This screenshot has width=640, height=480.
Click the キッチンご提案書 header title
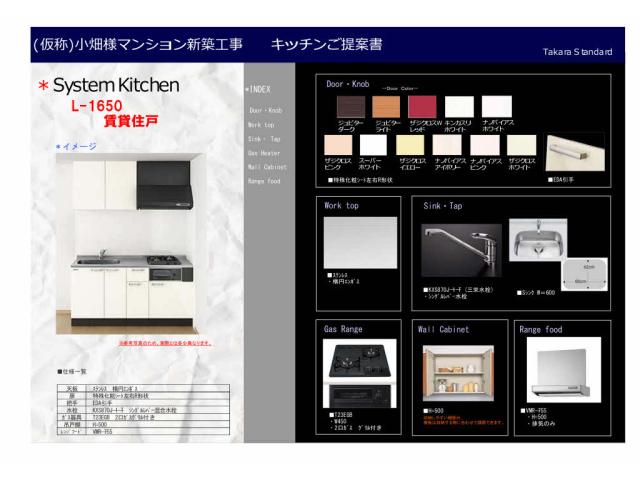[x=327, y=44]
